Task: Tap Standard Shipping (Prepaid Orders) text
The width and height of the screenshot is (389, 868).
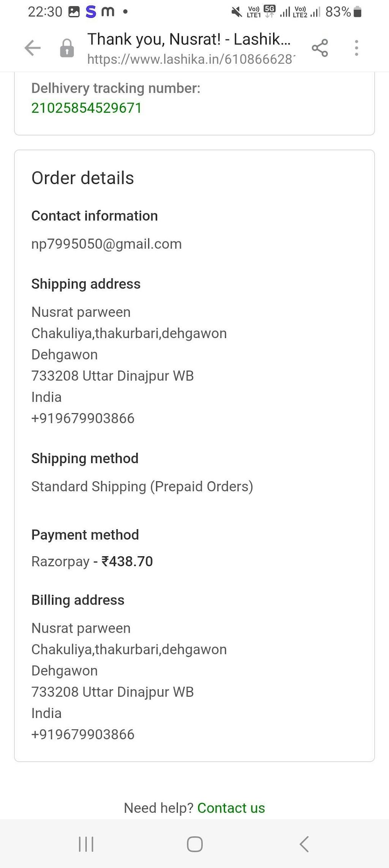Action: 142,486
